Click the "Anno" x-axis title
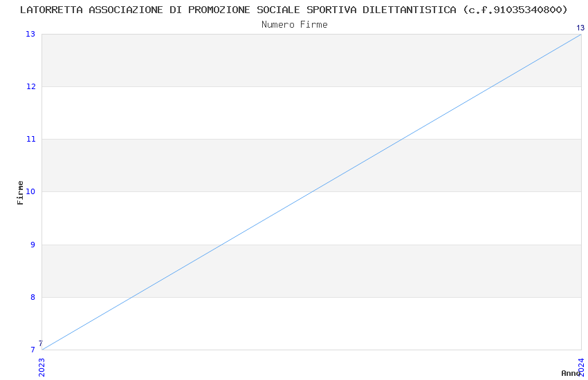Screen dimensions: 588x380 pyautogui.click(x=570, y=373)
